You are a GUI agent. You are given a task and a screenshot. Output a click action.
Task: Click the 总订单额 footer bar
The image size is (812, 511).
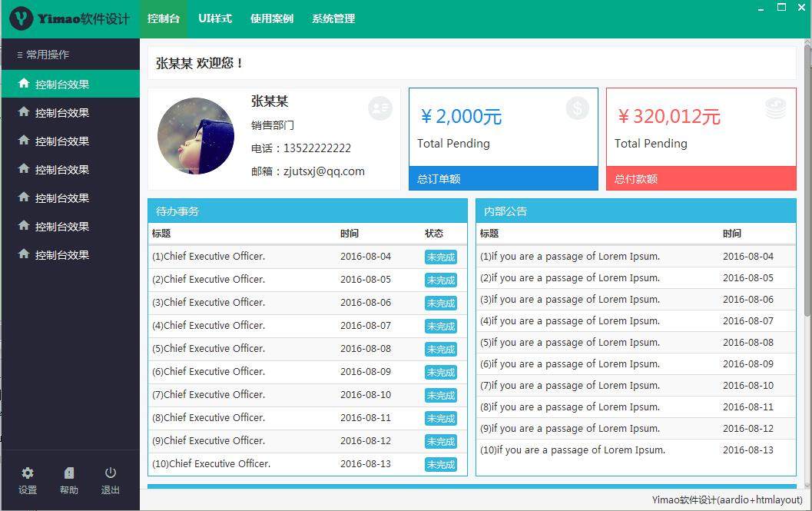coord(503,178)
